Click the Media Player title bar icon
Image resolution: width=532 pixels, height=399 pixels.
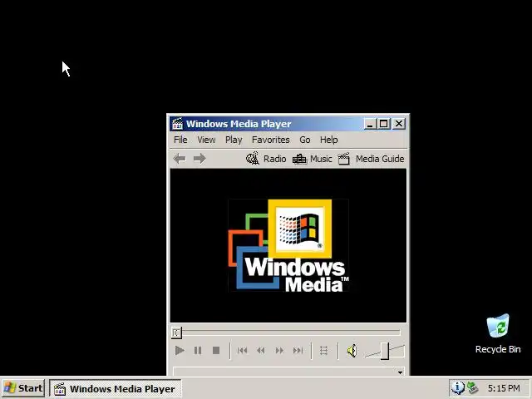pos(177,124)
